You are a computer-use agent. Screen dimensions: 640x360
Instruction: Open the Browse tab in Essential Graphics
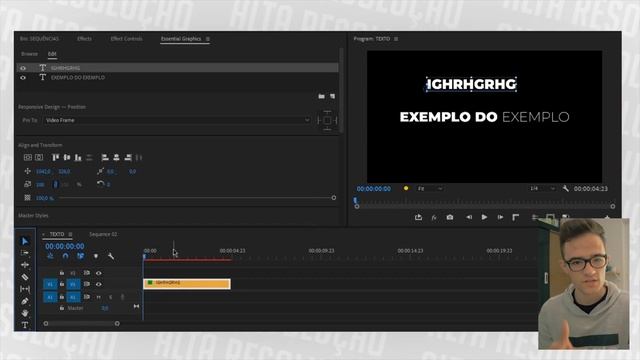(x=29, y=54)
